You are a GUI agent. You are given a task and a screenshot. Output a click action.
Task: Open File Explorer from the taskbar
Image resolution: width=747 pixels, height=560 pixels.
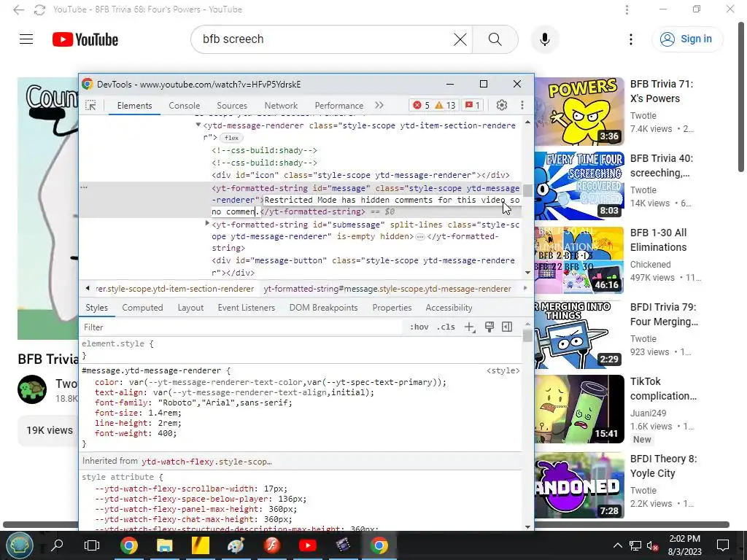[164, 545]
